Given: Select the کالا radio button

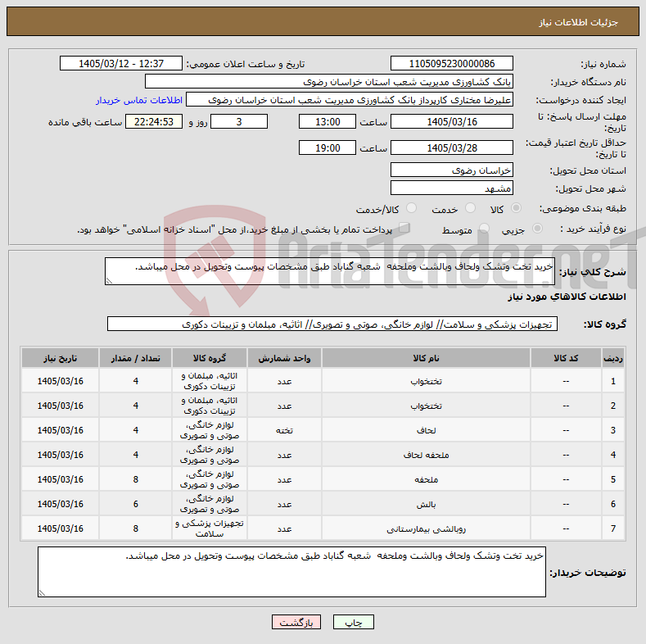Looking at the screenshot, I should 516,208.
